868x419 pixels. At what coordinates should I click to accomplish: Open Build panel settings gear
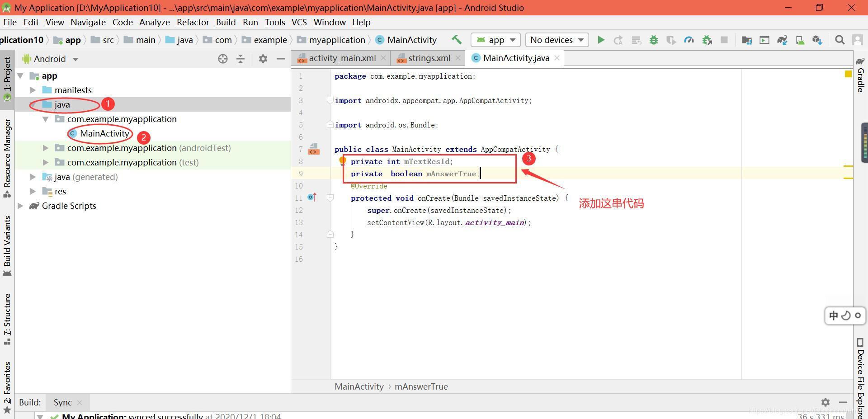coord(826,402)
